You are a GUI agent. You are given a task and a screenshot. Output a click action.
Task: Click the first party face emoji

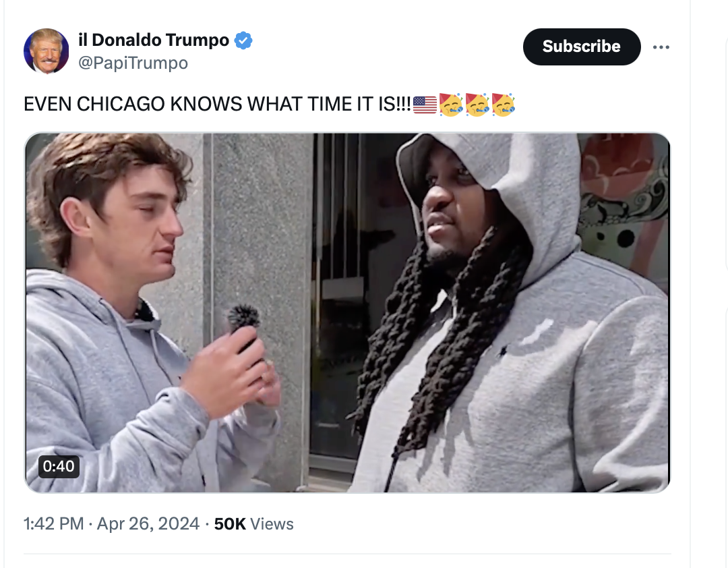451,105
